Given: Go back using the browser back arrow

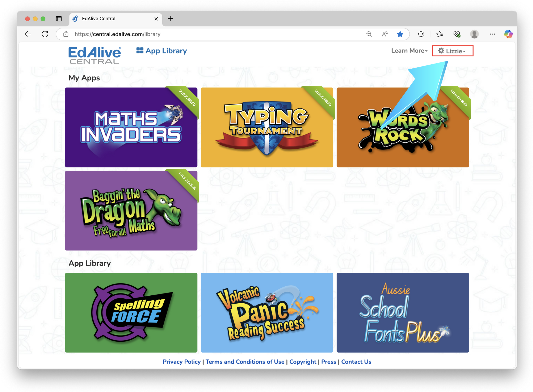Looking at the screenshot, I should (x=28, y=34).
